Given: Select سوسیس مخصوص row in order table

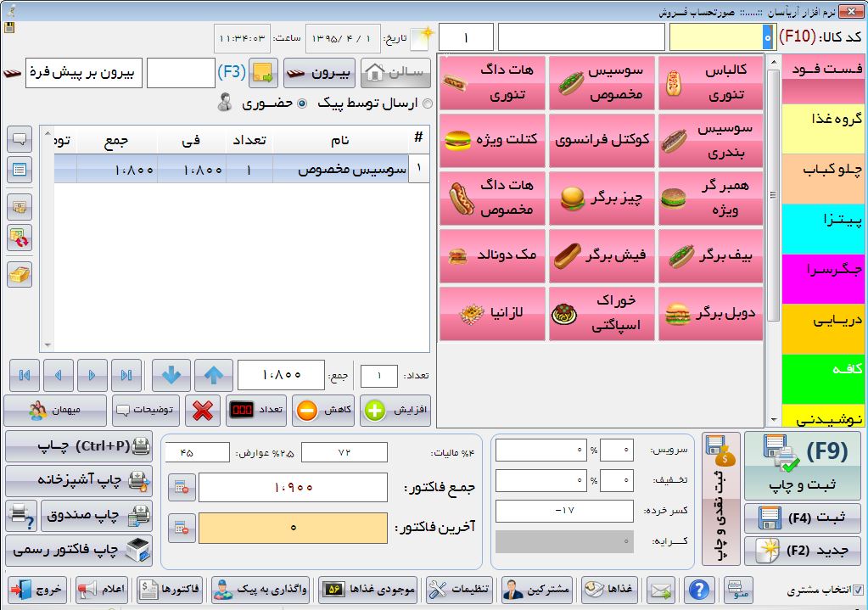Looking at the screenshot, I should tap(241, 170).
